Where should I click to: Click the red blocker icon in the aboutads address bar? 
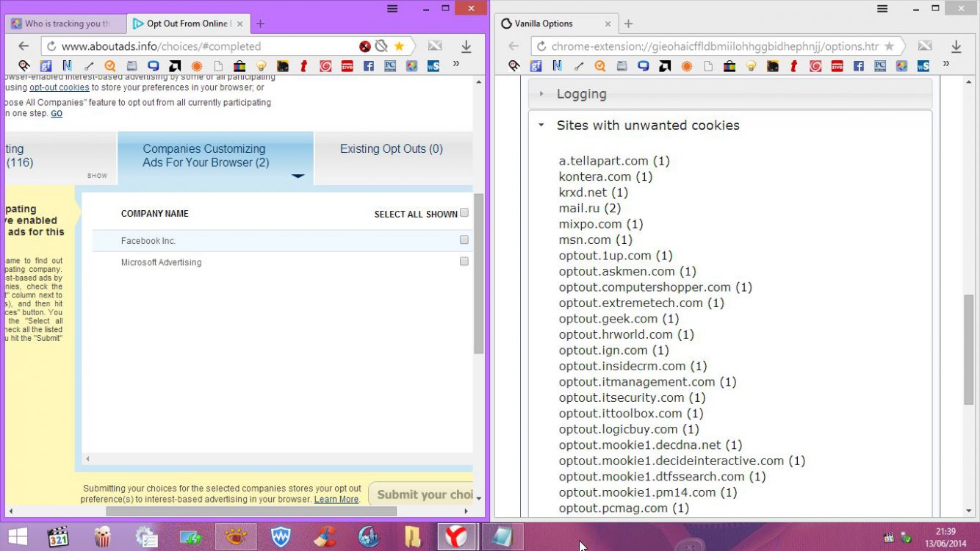click(x=365, y=46)
